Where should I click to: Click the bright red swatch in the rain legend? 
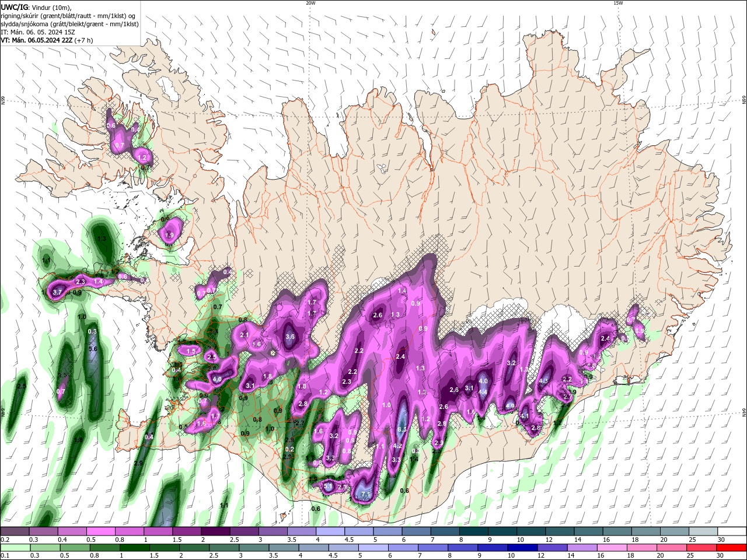(x=732, y=548)
